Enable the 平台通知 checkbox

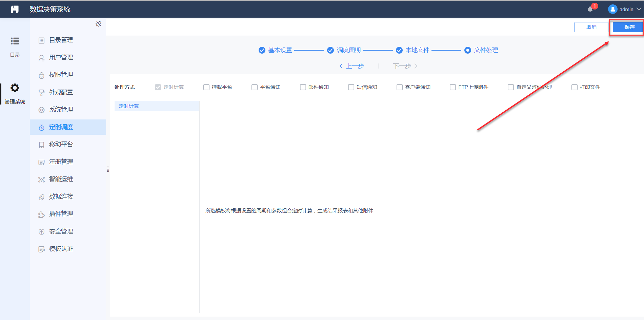(255, 87)
